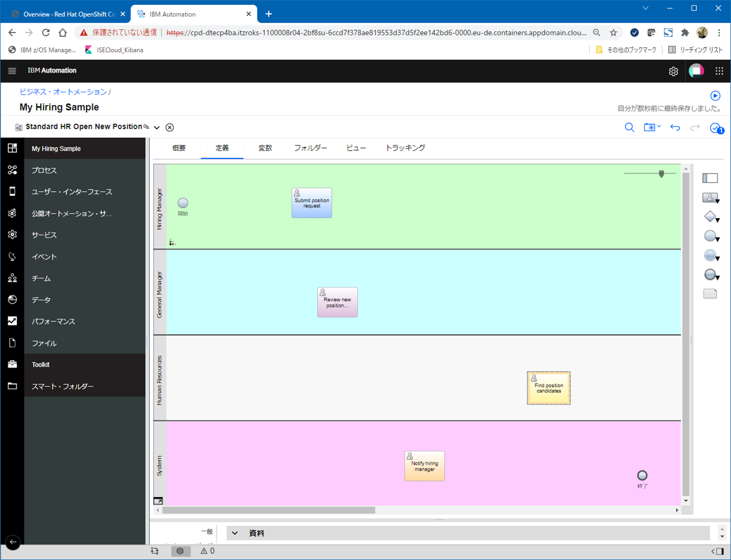Open the intermediate event palette dropdown

711,255
